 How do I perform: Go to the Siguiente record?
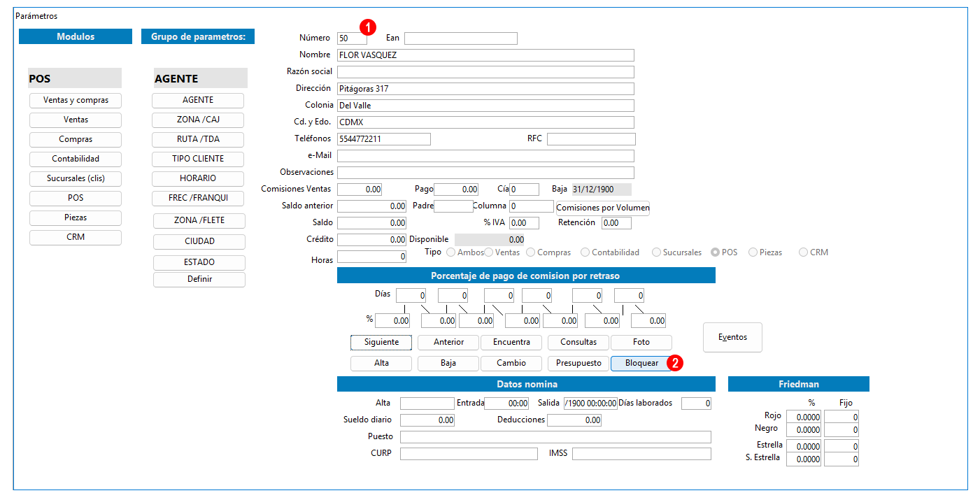[x=381, y=343]
